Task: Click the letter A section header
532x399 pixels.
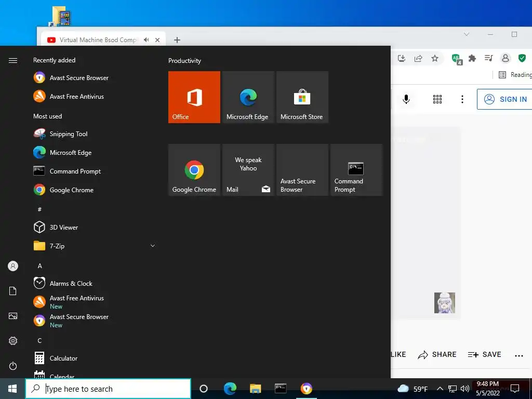Action: tap(39, 265)
